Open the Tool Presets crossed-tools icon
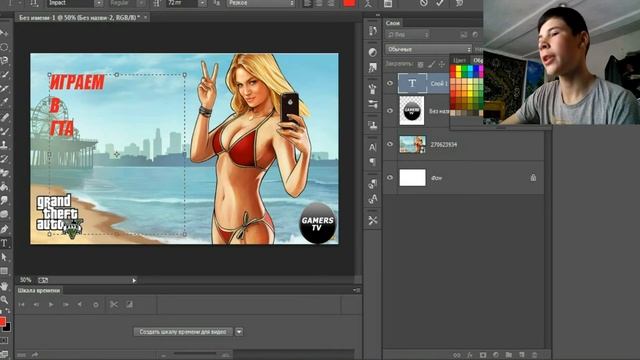The height and width of the screenshot is (360, 640). 372,220
